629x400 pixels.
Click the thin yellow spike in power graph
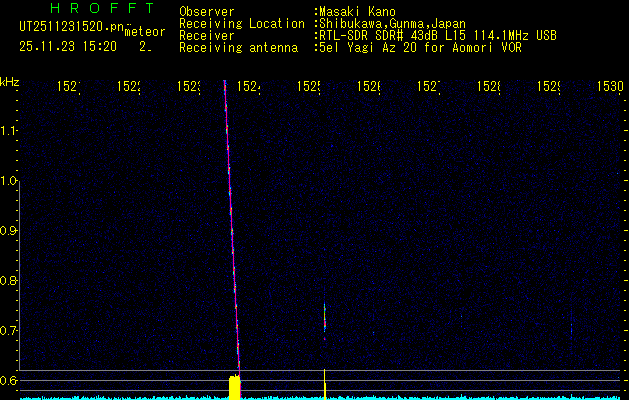point(324,383)
